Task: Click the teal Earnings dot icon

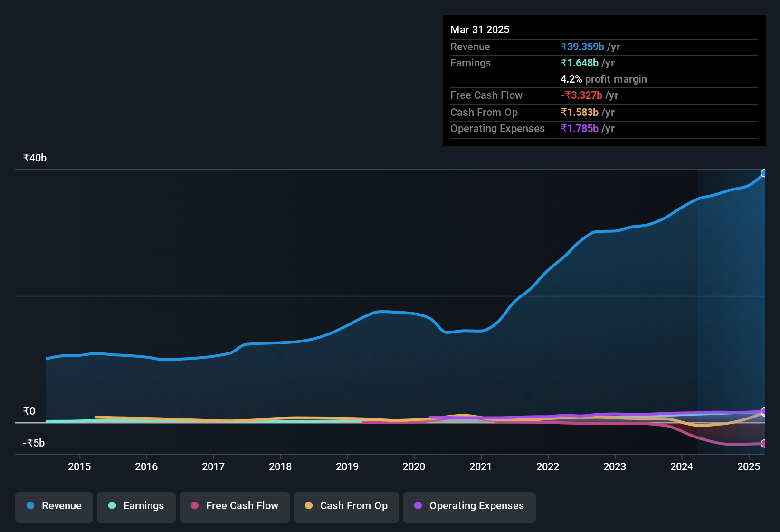Action: point(112,506)
